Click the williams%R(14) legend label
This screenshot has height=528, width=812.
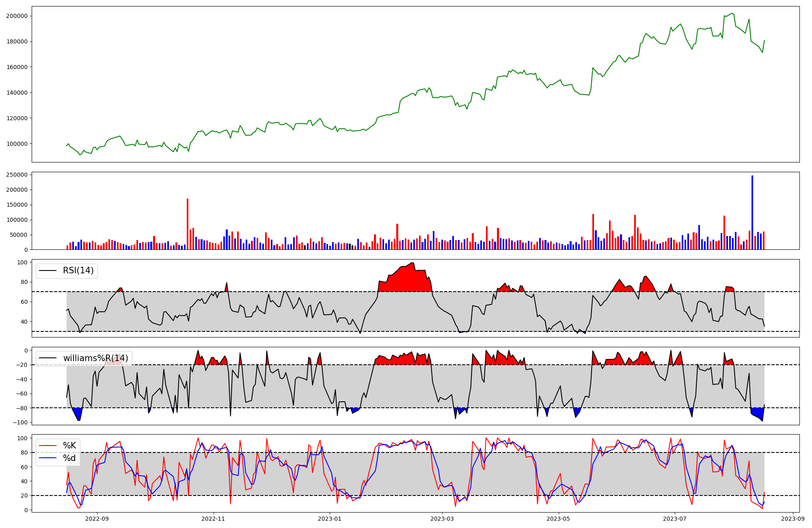pos(95,358)
